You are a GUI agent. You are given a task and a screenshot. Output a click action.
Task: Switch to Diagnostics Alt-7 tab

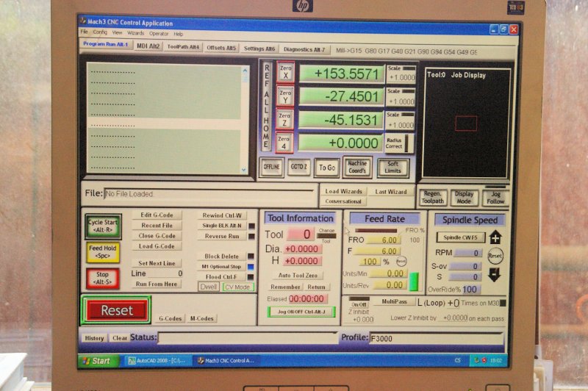tap(304, 49)
